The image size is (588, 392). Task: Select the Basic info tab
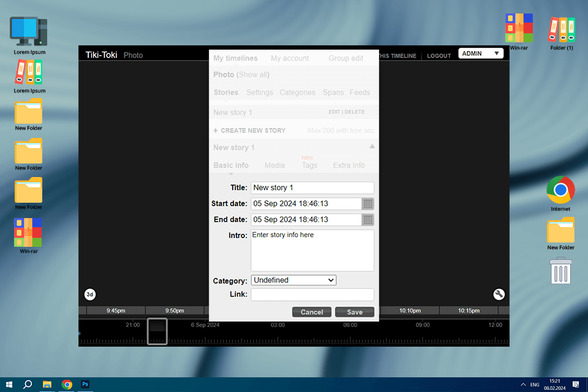(231, 165)
